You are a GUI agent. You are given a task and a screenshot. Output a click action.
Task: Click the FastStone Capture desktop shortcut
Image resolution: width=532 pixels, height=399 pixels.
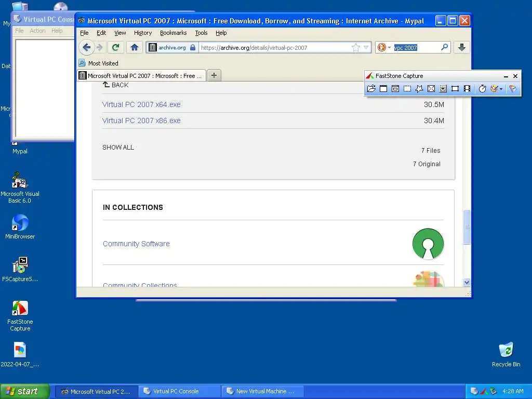point(20,315)
